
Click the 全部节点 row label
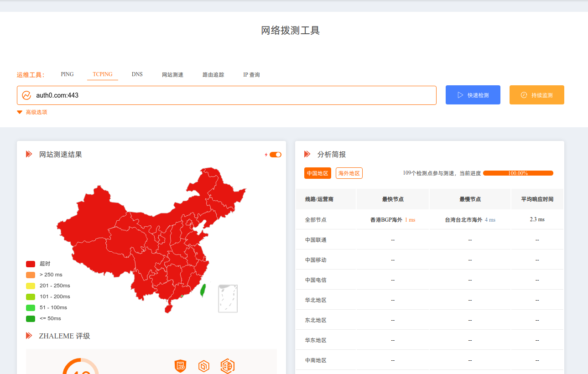tap(316, 220)
